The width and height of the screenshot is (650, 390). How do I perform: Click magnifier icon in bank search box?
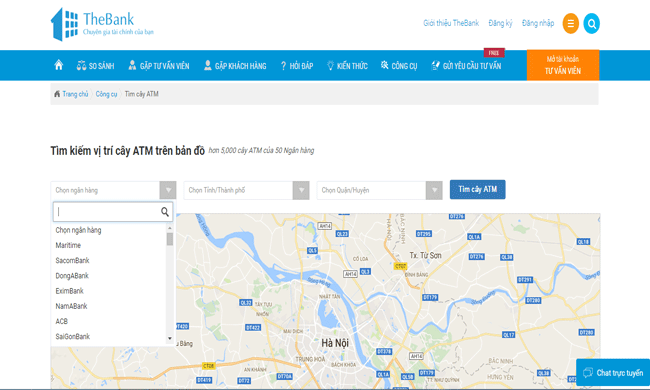click(165, 212)
